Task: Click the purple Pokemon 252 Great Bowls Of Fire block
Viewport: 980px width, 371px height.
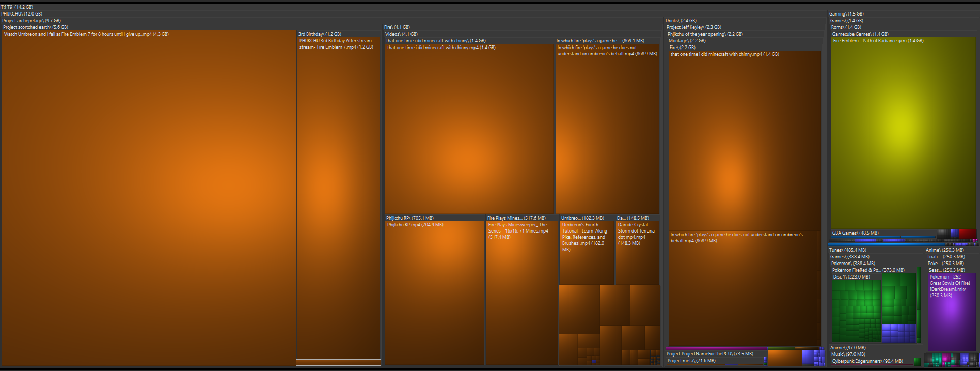Action: click(x=951, y=312)
